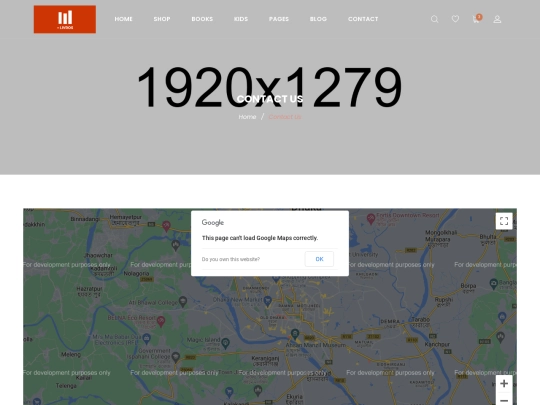540x405 pixels.
Task: Click the Jhaowchar label on the map
Action: 98,255
